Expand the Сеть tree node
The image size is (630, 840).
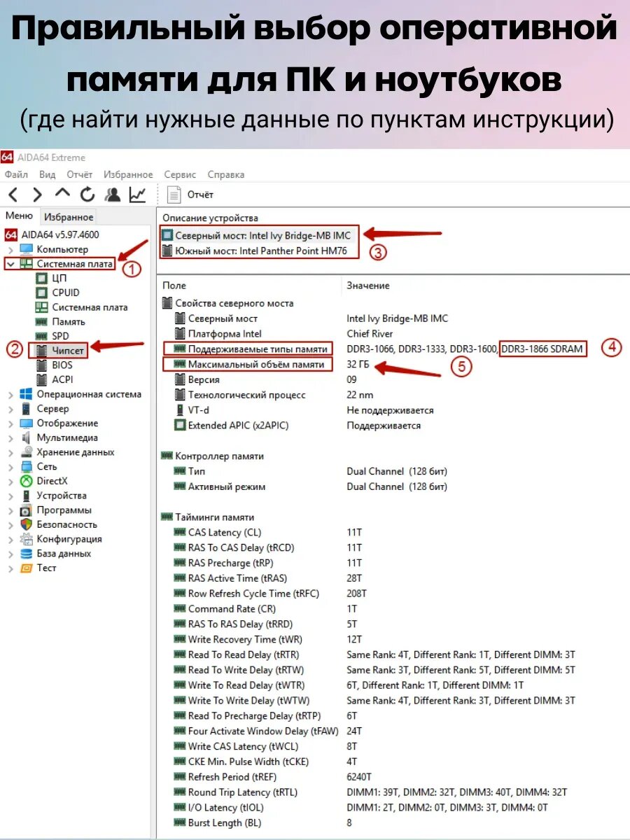(x=10, y=466)
